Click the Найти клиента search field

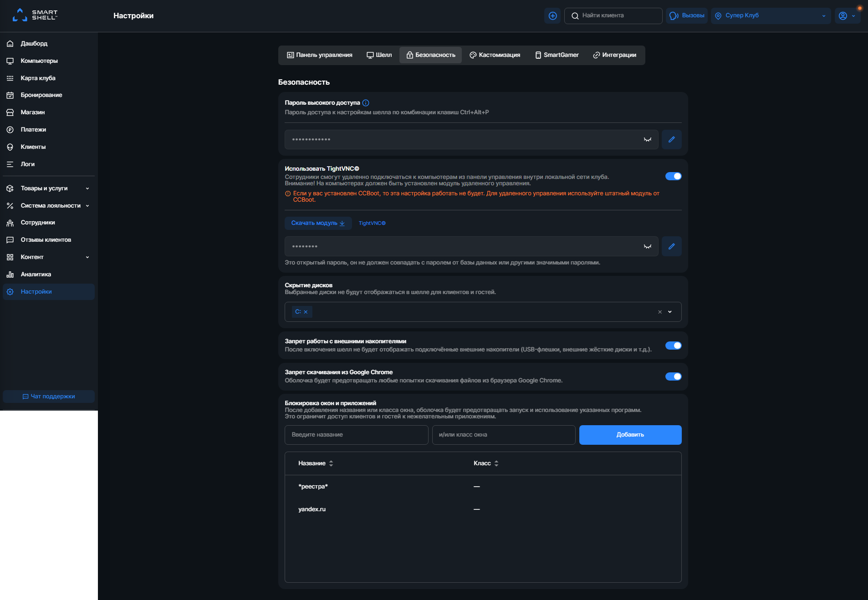[x=613, y=15]
